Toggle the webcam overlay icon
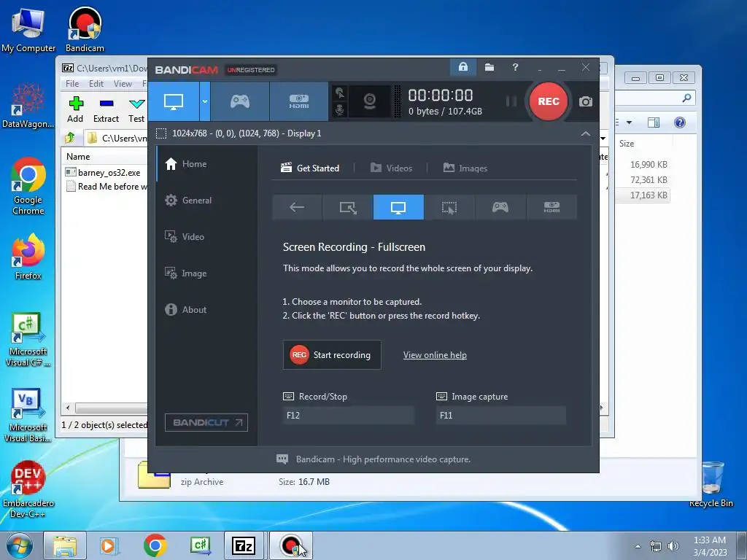Screen dimensions: 747x560 [x=370, y=101]
